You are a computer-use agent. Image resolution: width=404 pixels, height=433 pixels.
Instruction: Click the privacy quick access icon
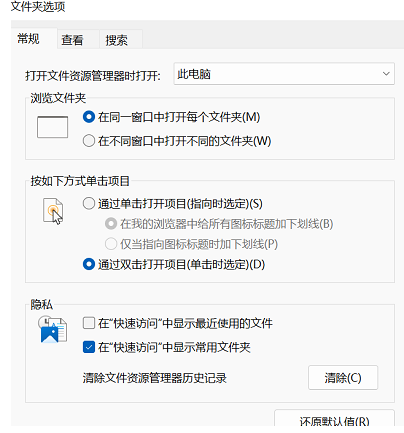(x=52, y=330)
